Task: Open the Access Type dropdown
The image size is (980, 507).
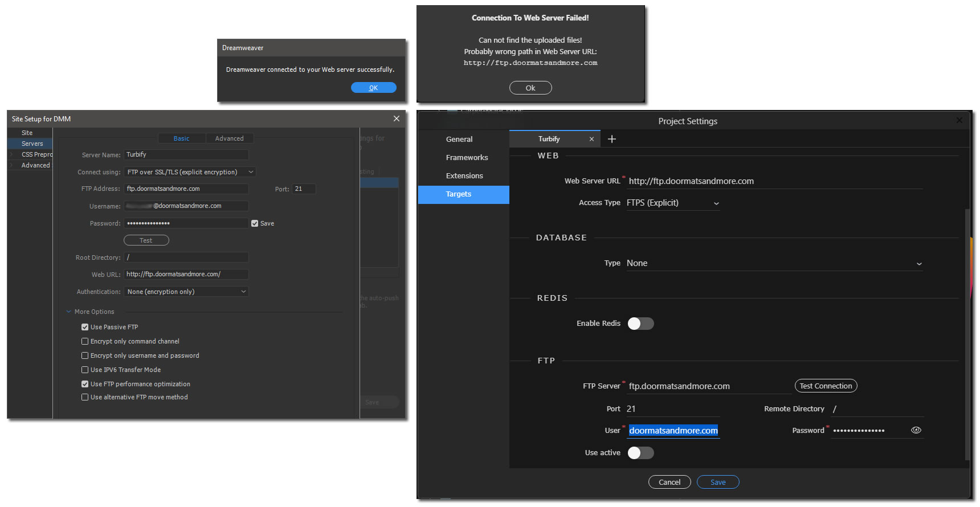Action: coord(672,203)
